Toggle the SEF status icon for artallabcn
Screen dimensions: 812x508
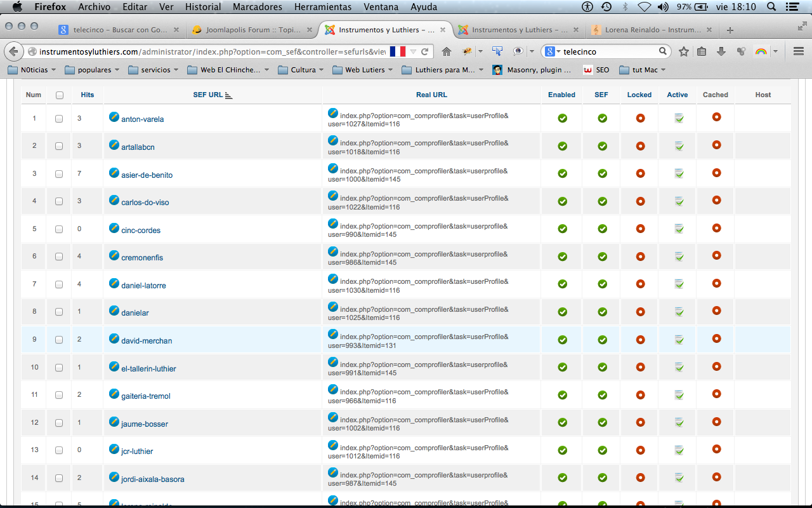(x=602, y=146)
